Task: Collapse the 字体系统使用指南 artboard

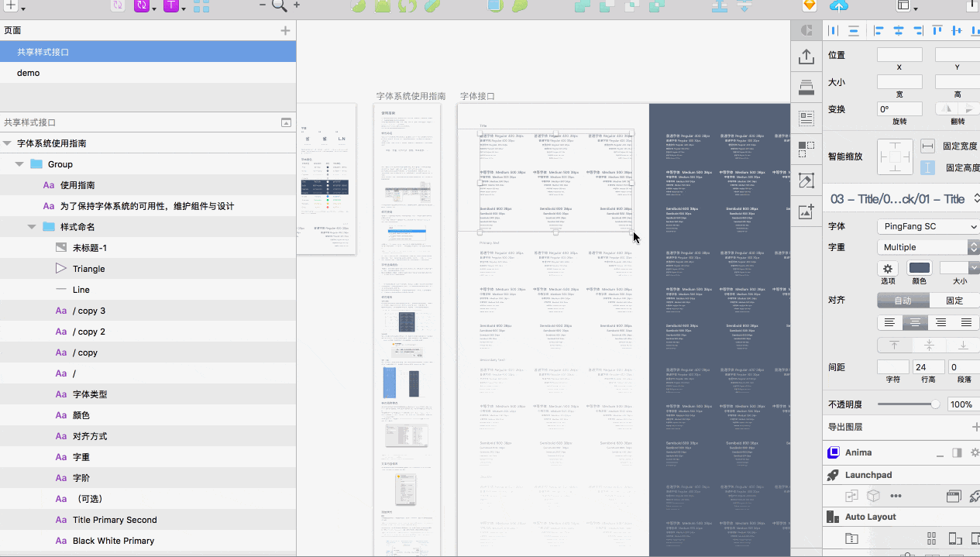Action: tap(7, 143)
